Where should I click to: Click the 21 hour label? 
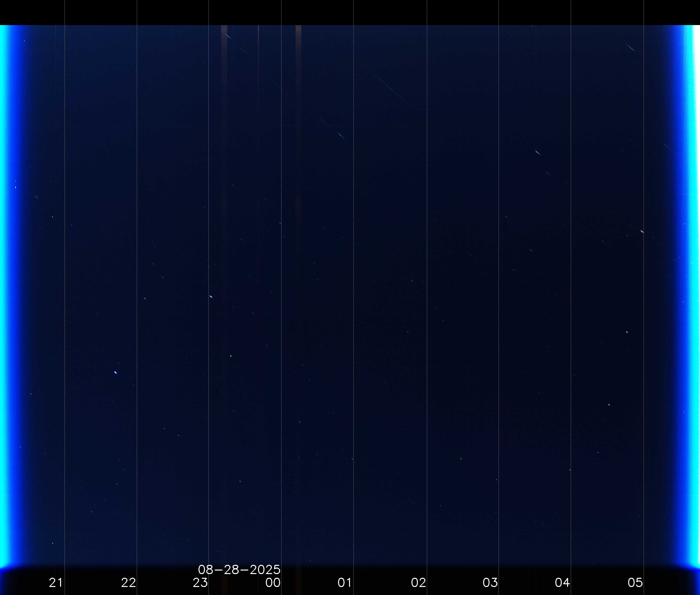pyautogui.click(x=56, y=582)
